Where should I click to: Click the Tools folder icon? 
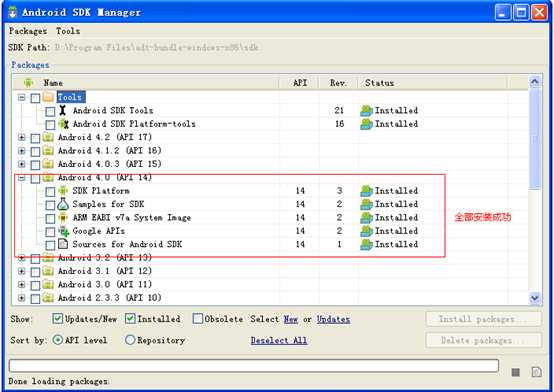pyautogui.click(x=48, y=97)
